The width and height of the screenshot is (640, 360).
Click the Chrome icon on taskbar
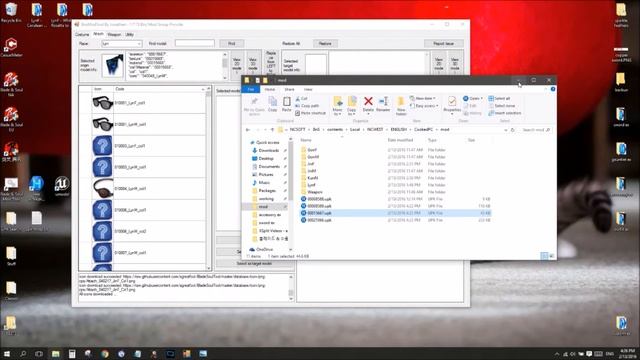pos(105,354)
